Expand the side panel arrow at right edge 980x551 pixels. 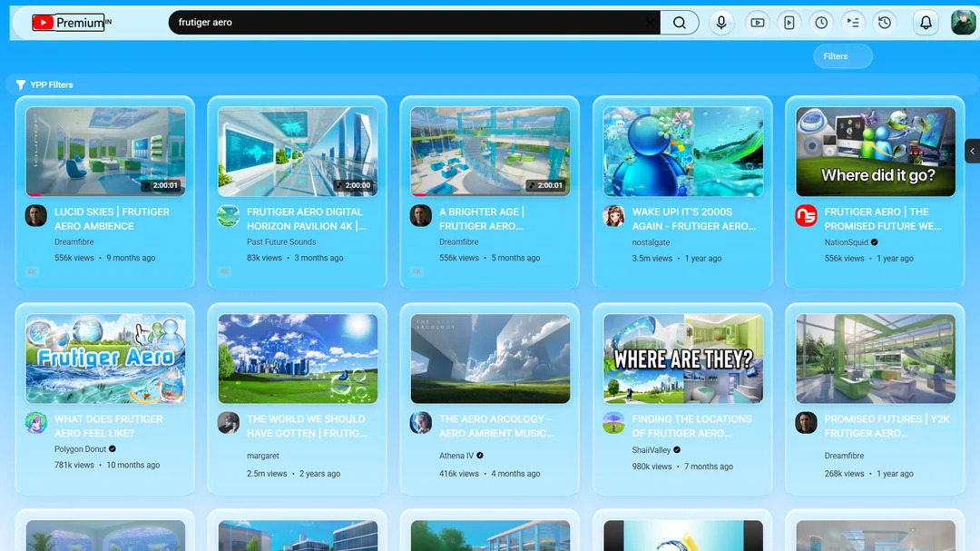tap(973, 151)
